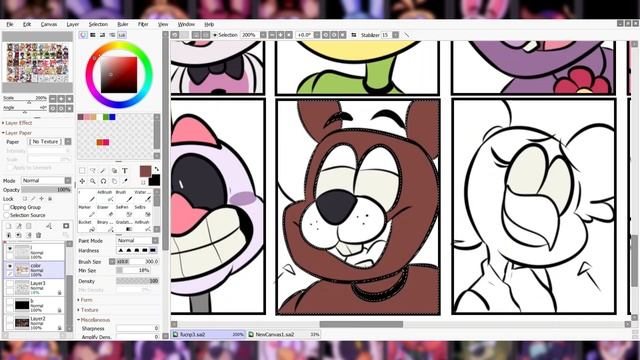Switch to the fucnp3.sai2 document tab

[208, 334]
